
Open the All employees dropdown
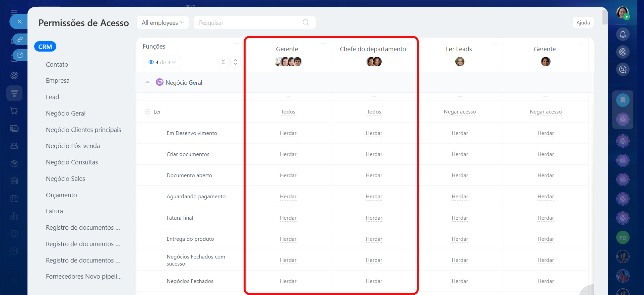point(163,22)
